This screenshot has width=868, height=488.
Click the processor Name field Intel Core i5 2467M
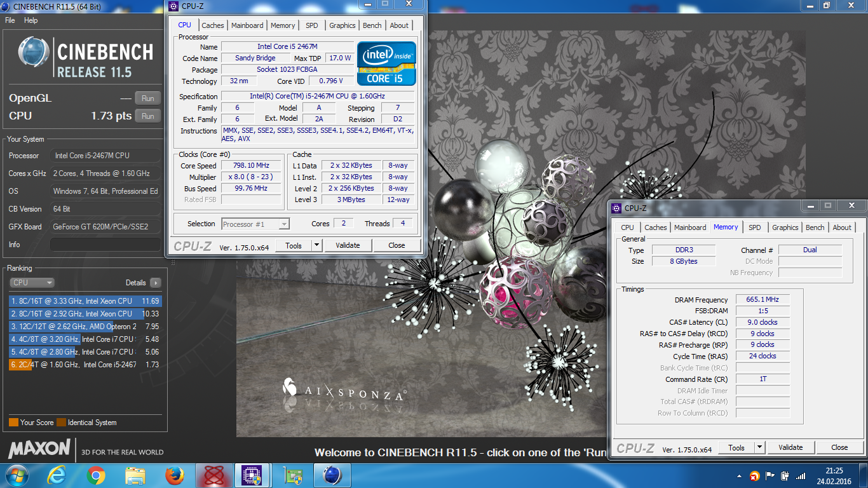click(x=287, y=46)
